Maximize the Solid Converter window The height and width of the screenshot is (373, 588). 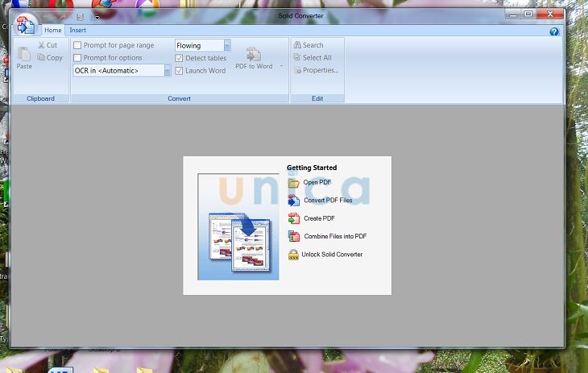pos(528,15)
